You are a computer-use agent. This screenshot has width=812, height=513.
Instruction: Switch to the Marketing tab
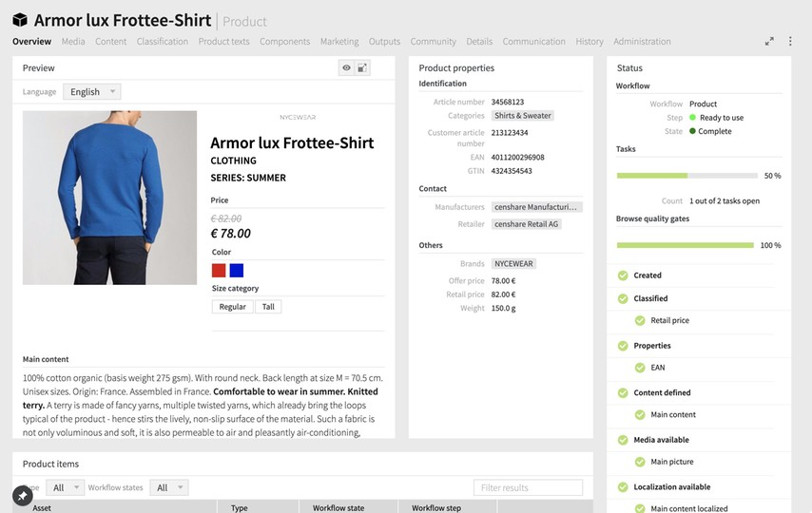339,42
